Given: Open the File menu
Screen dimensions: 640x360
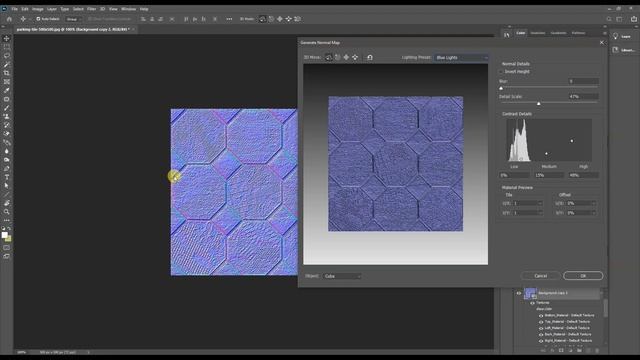Looking at the screenshot, I should tap(14, 9).
